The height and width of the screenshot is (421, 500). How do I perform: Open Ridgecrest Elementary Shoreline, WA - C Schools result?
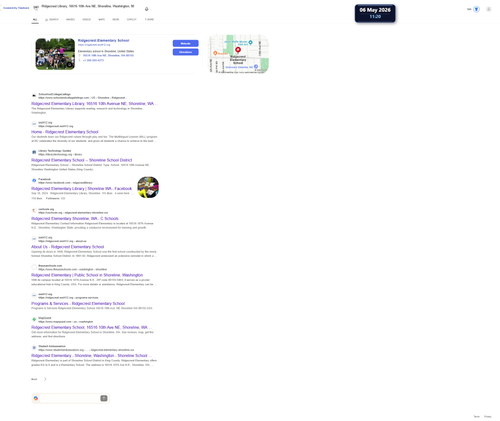click(75, 219)
